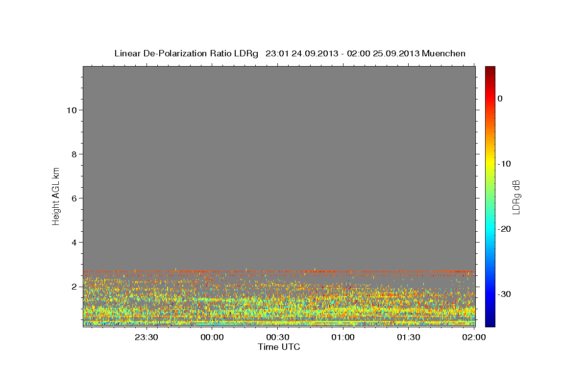Select the '01:00' time axis label
This screenshot has width=588, height=392.
point(343,337)
